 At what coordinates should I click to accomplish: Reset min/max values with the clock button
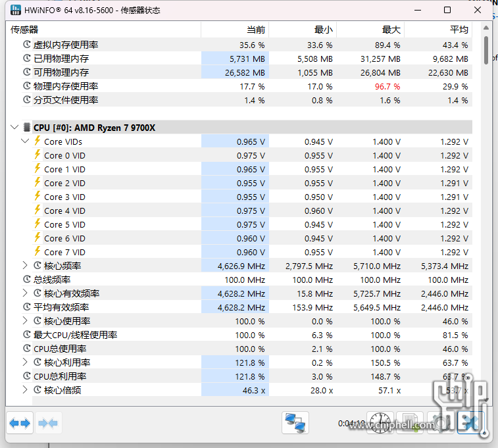(380, 423)
